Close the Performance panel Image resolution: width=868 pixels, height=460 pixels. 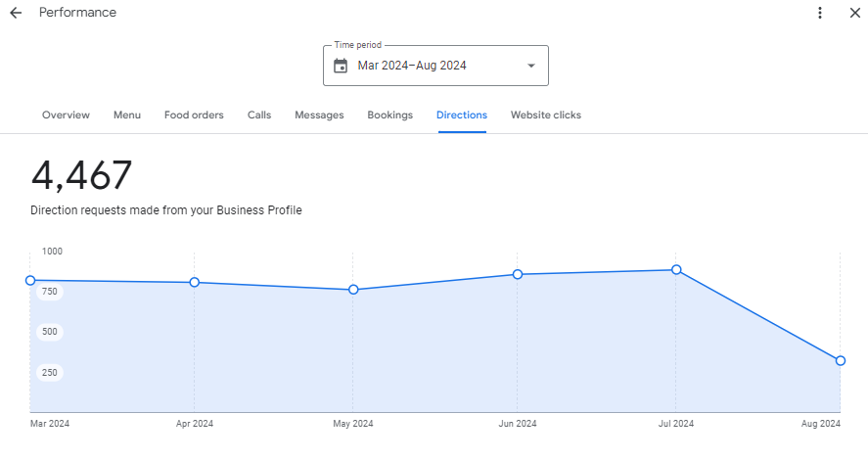(x=854, y=13)
